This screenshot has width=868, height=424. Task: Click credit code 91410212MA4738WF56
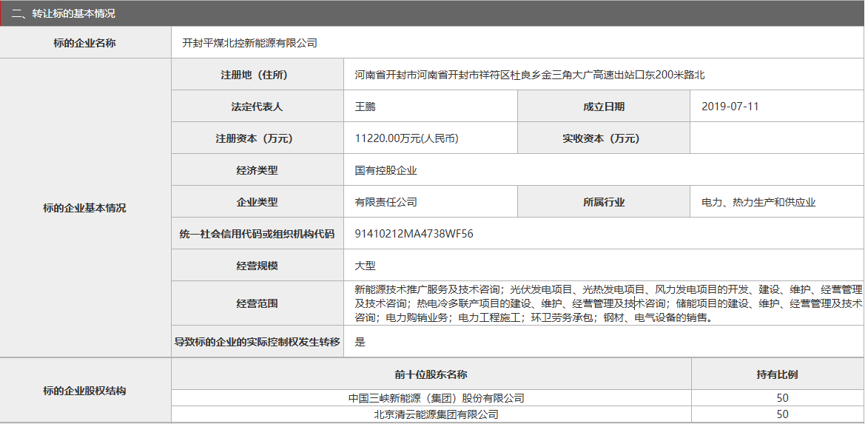click(x=414, y=234)
